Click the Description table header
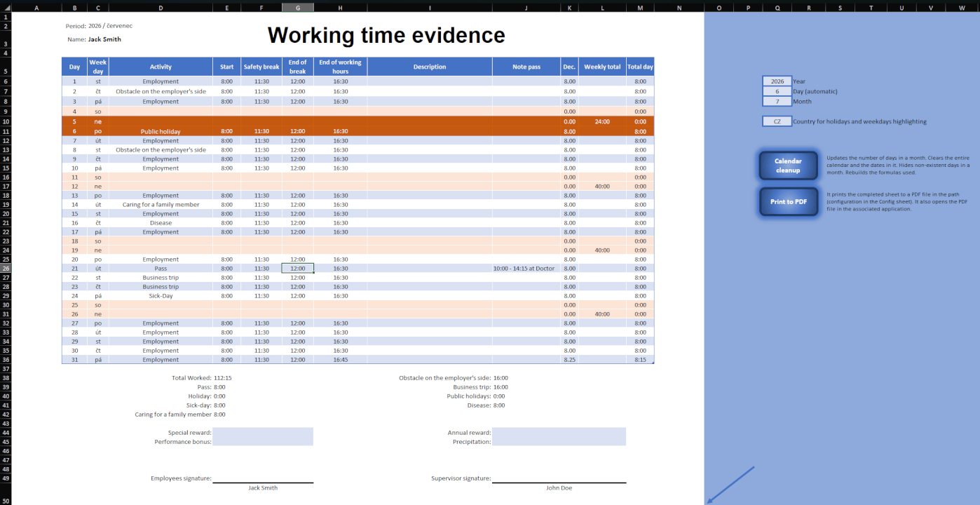The height and width of the screenshot is (505, 980). pos(430,67)
